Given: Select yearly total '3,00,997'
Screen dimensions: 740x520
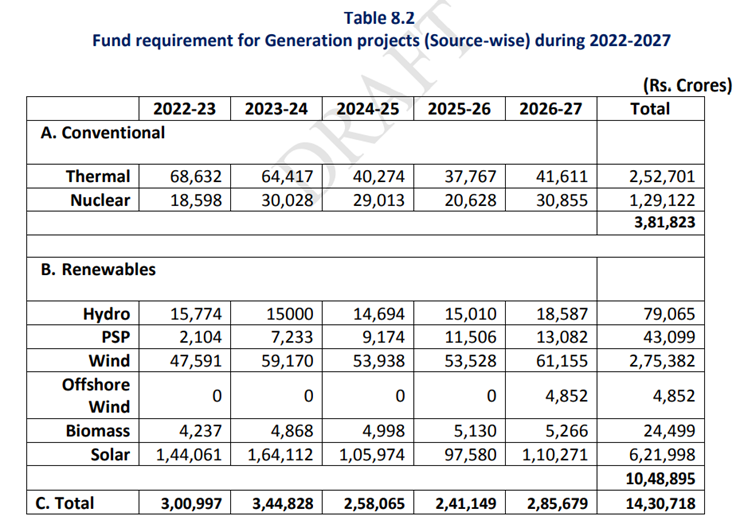Looking at the screenshot, I should click(191, 503).
